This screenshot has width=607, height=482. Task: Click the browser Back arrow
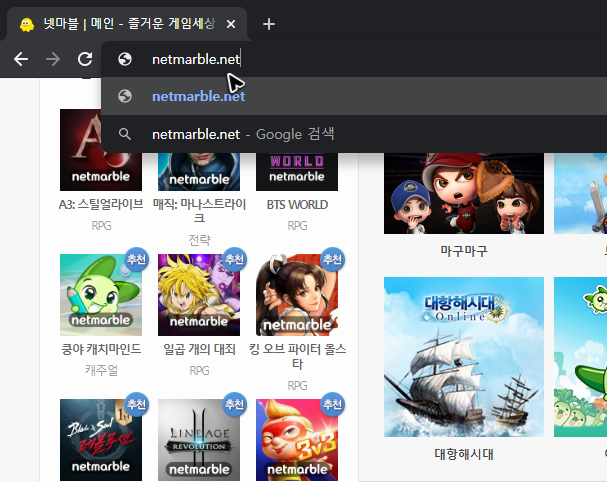click(x=21, y=59)
